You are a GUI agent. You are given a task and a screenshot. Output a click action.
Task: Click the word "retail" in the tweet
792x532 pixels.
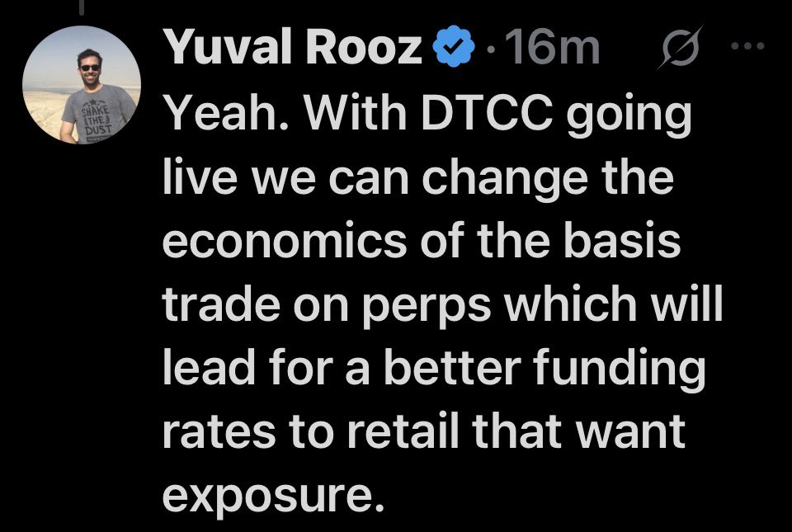[x=402, y=431]
